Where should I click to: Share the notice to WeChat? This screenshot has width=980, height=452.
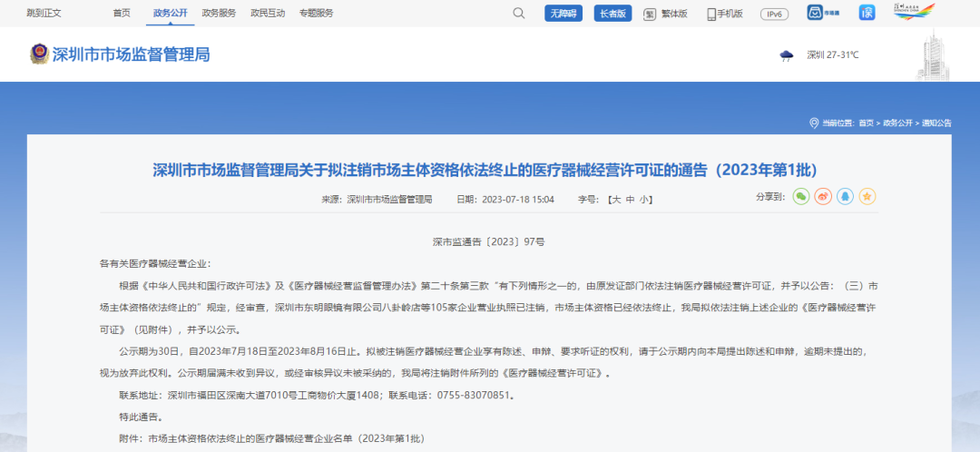(x=800, y=196)
